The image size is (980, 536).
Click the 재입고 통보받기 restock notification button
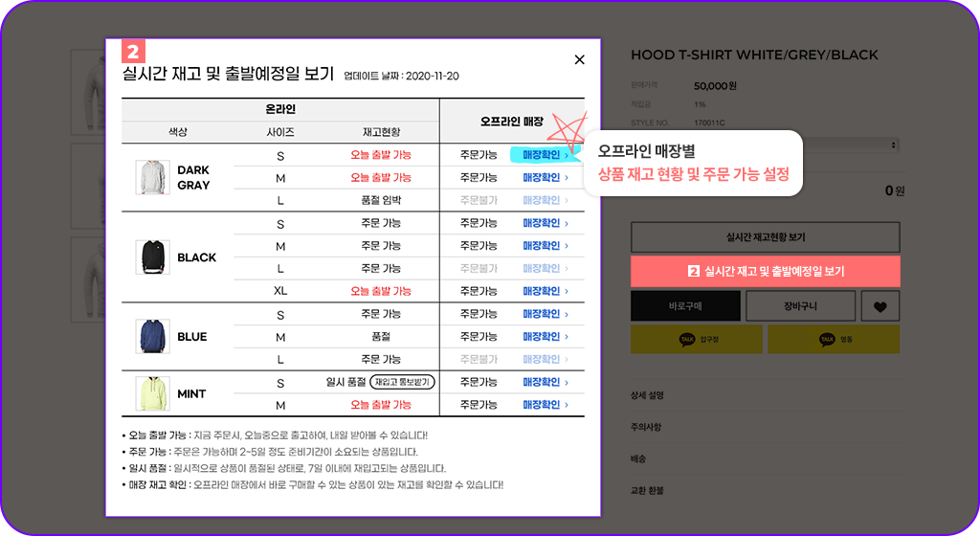pos(402,382)
